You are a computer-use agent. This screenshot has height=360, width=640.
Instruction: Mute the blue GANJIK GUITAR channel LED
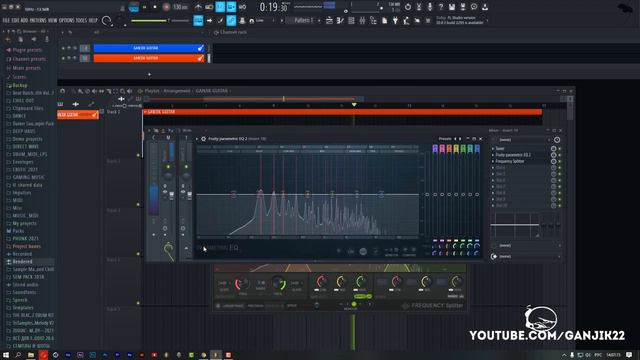click(x=63, y=48)
